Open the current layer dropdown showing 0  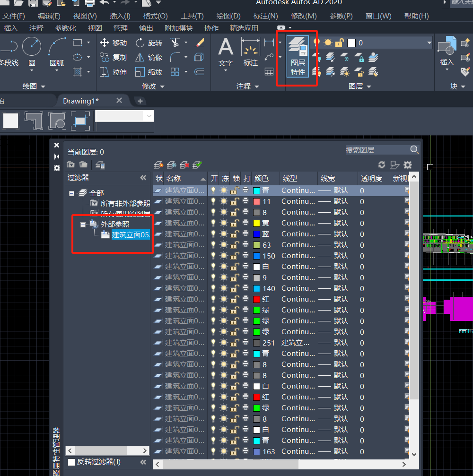tap(429, 43)
